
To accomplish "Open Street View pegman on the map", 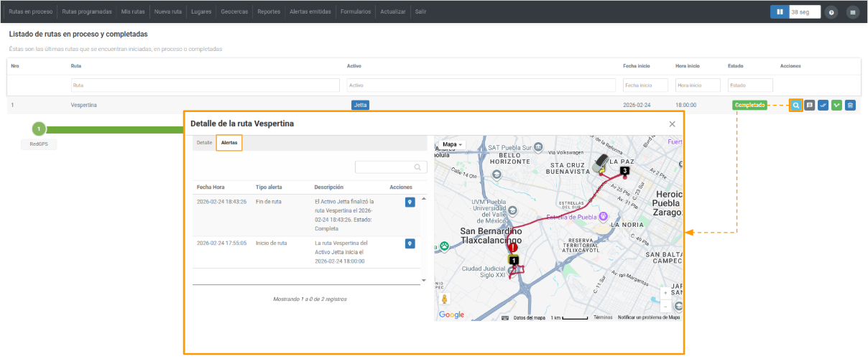I will [x=445, y=299].
